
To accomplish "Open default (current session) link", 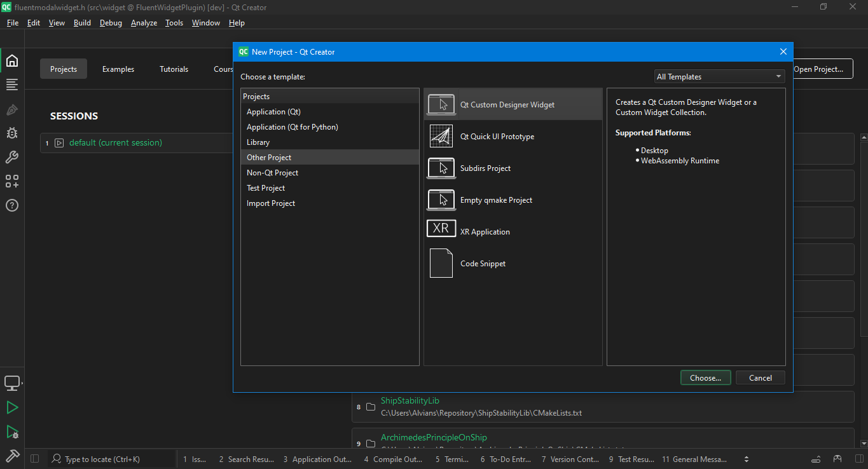I will coord(116,143).
